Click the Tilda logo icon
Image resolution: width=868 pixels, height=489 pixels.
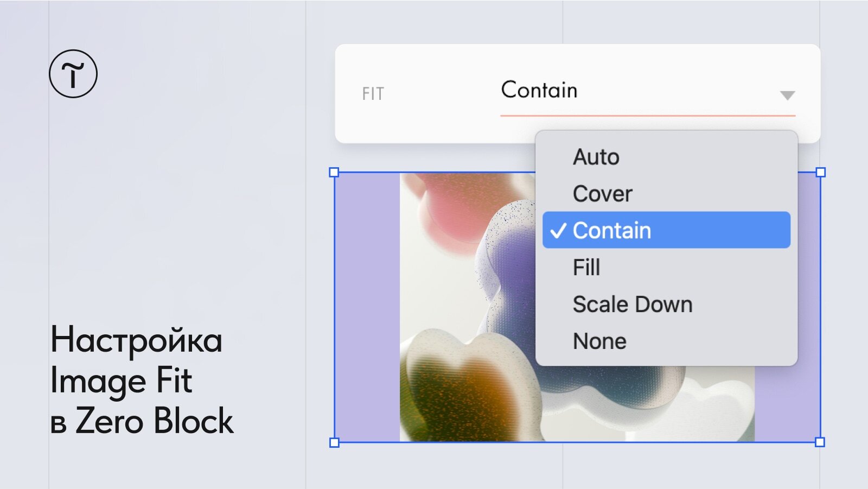tap(73, 74)
